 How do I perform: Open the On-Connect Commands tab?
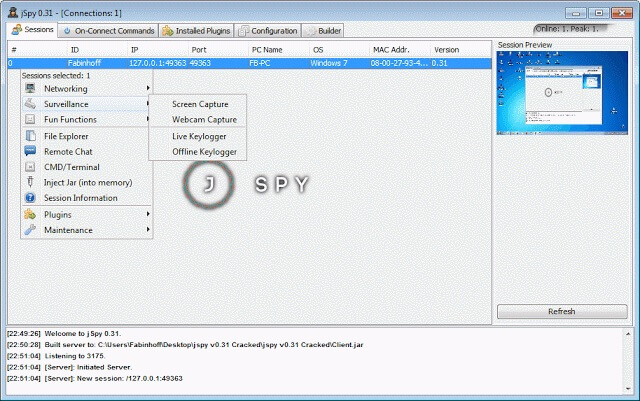pyautogui.click(x=108, y=31)
